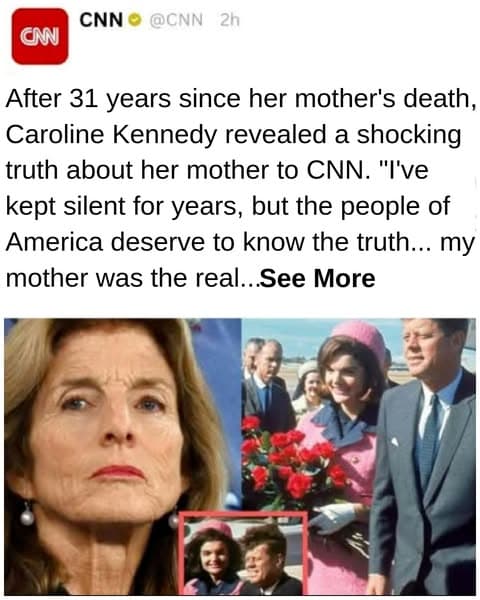Open the red-bordered inset photo

pos(245,553)
